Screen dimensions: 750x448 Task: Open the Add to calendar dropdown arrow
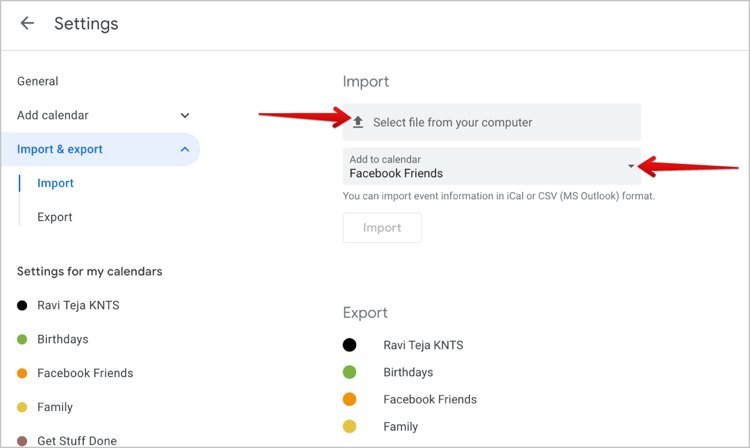tap(631, 166)
